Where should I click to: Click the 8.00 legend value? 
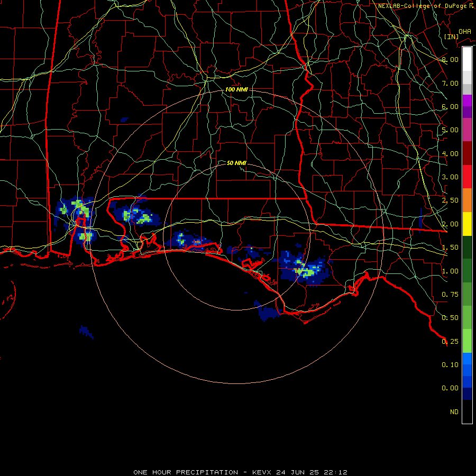click(x=450, y=59)
